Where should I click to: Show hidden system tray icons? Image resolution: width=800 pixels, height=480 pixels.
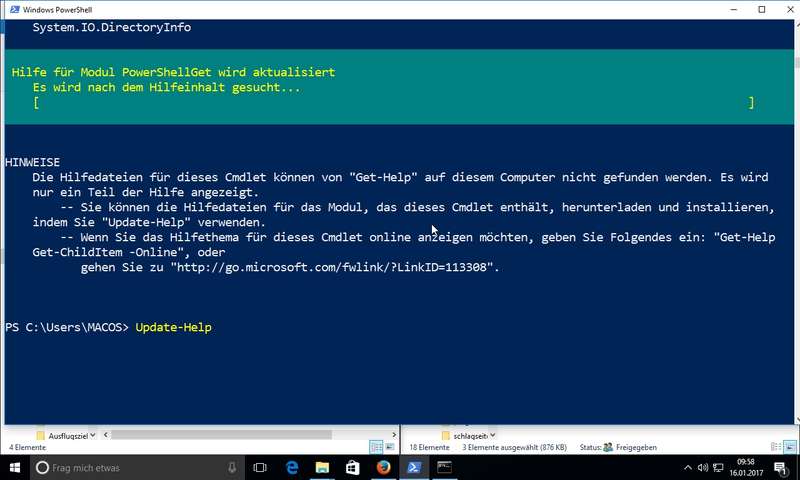click(688, 467)
